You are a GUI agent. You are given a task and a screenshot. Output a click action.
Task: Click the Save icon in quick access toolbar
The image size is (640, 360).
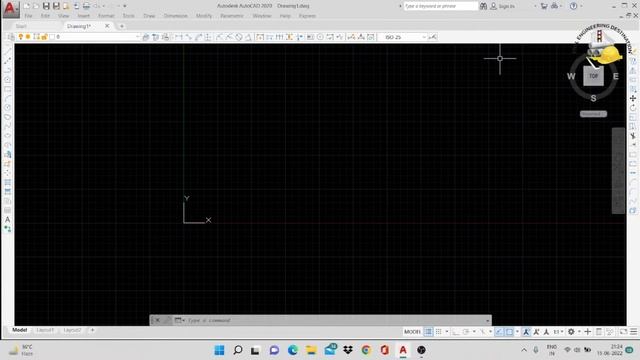point(46,6)
